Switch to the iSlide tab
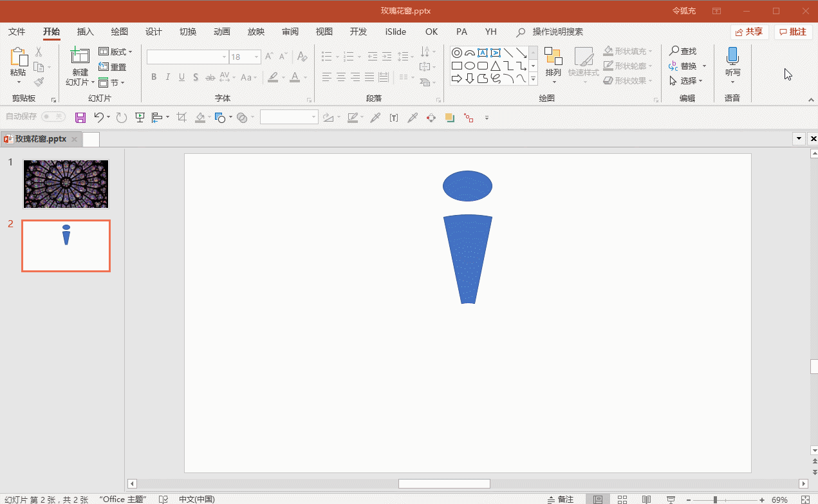The height and width of the screenshot is (504, 818). click(x=396, y=32)
